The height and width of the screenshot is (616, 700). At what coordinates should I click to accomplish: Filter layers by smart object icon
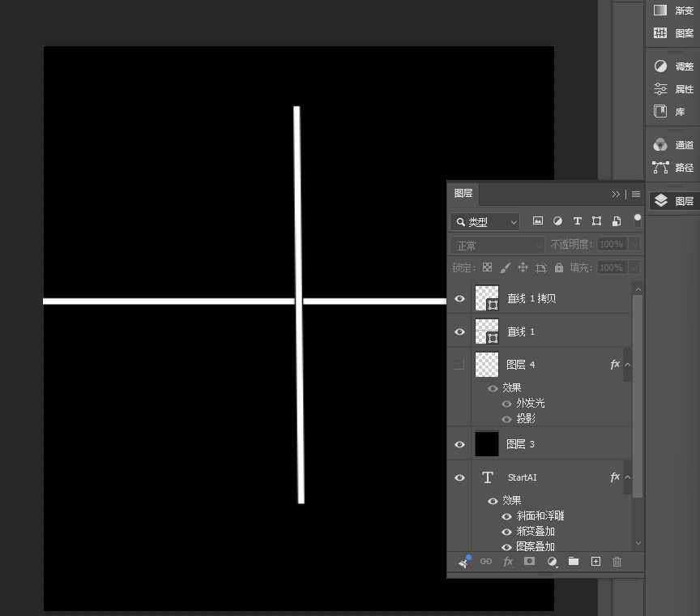(617, 220)
